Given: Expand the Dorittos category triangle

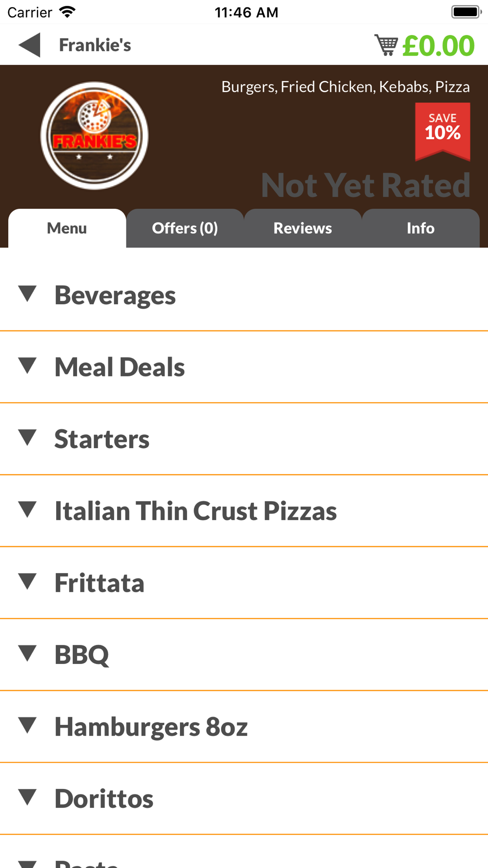Looking at the screenshot, I should click(x=27, y=797).
